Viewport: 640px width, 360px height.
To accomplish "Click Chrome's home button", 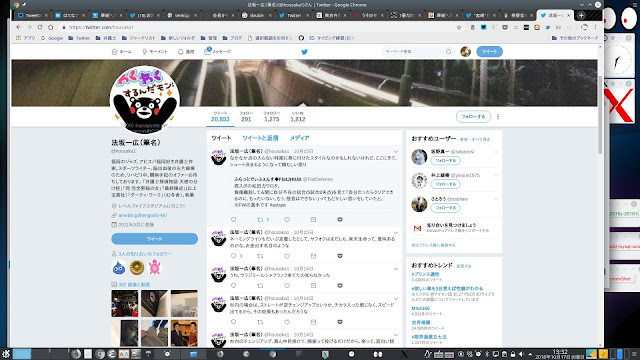I will tap(51, 27).
